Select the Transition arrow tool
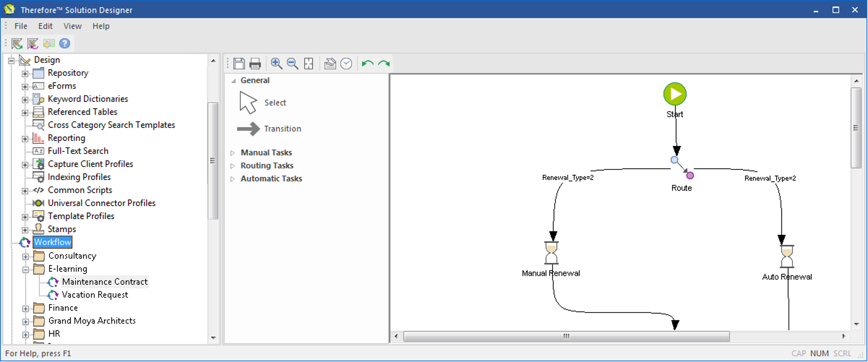 click(268, 129)
